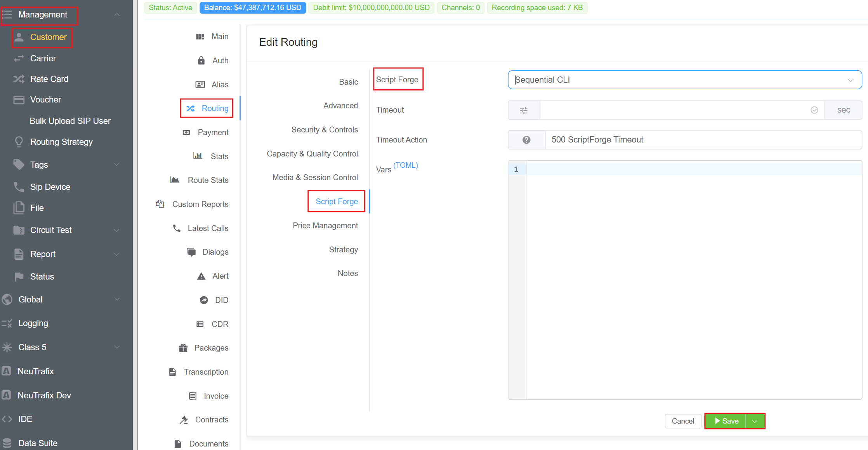Open DID section icon in customer menu

(204, 300)
